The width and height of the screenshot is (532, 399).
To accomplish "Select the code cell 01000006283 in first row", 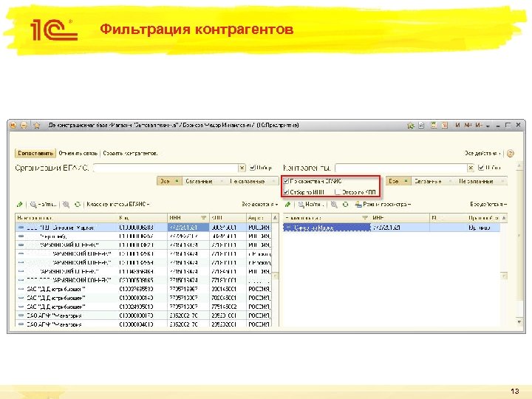I will tap(142, 228).
